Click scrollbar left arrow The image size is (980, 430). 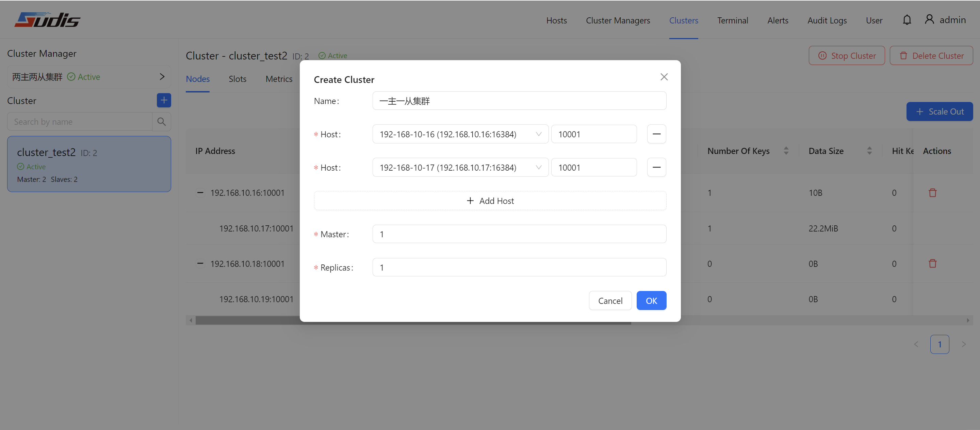[191, 321]
